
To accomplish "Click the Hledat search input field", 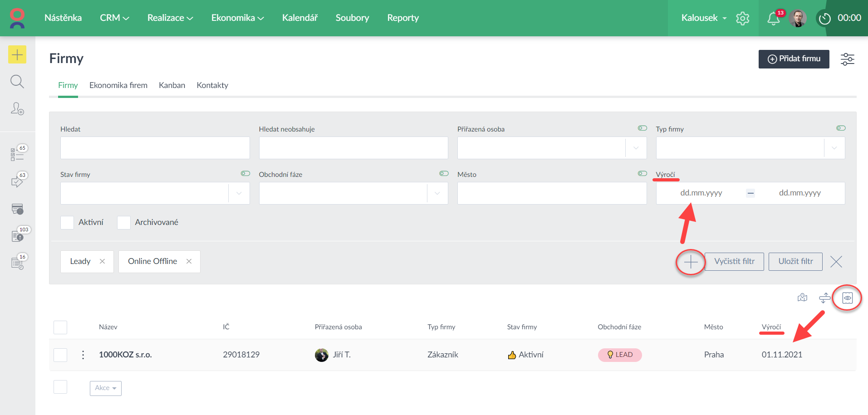I will (155, 148).
